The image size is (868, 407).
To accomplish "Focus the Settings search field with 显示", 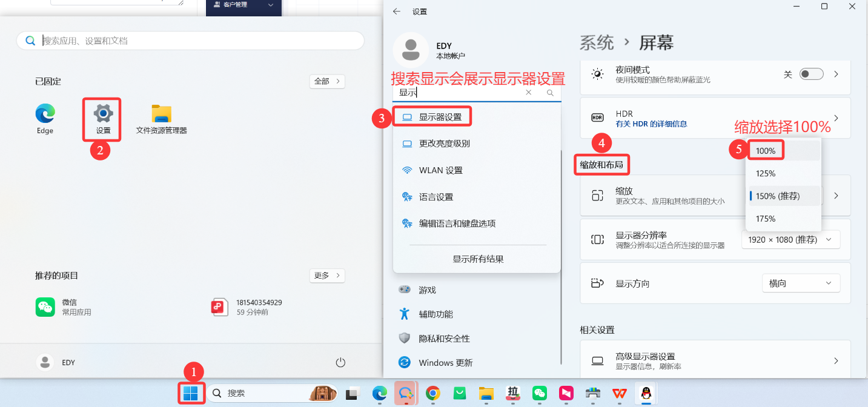I will pos(477,93).
